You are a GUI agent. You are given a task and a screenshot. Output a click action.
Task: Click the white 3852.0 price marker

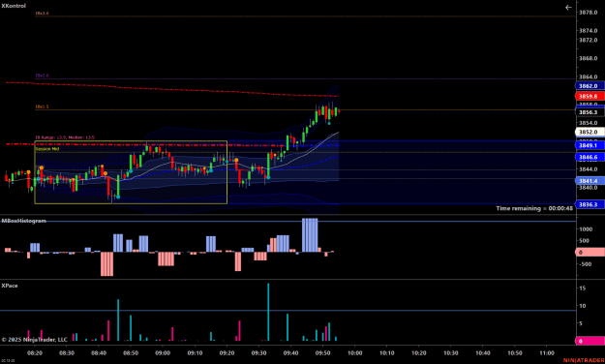click(x=590, y=132)
